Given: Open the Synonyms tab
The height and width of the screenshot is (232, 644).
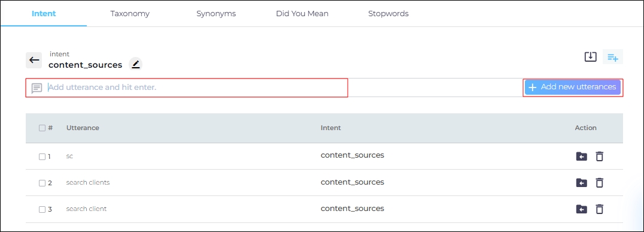Looking at the screenshot, I should 216,14.
